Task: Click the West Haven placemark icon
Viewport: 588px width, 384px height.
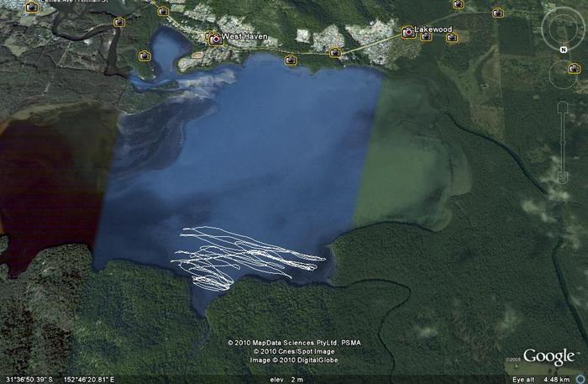Action: 215,38
